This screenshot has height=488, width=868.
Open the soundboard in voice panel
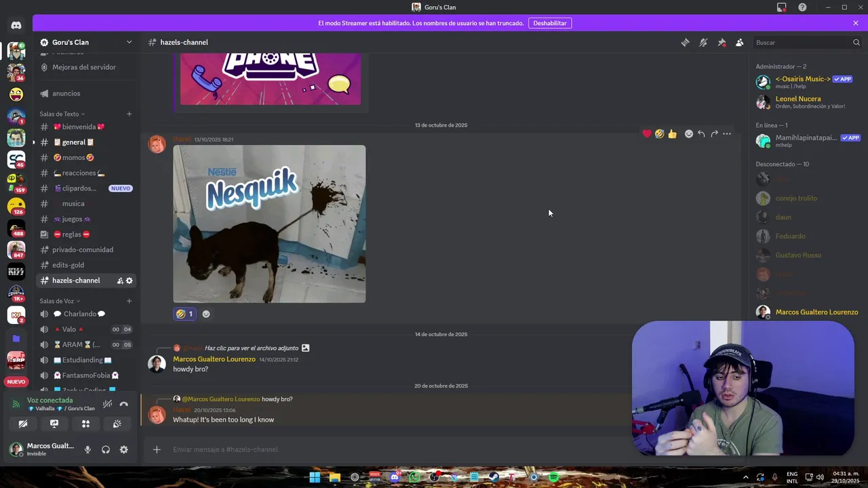click(117, 424)
